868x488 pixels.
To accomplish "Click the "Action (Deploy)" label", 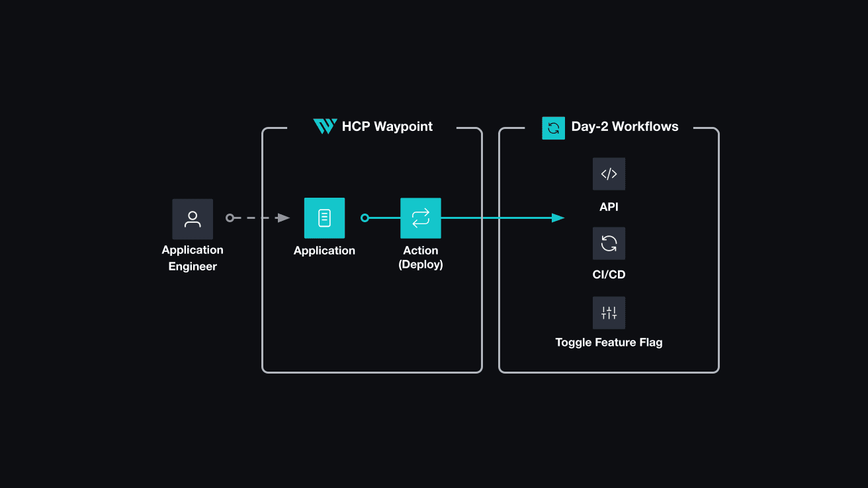I will coord(421,257).
